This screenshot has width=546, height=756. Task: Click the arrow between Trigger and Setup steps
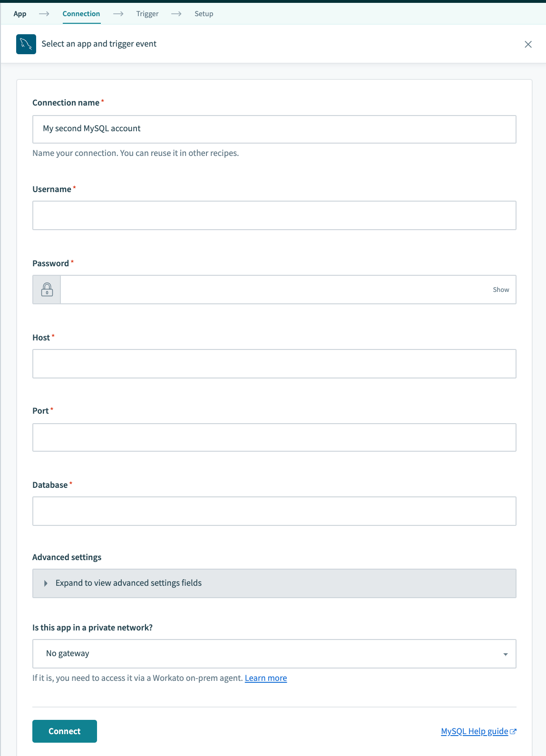(x=176, y=14)
